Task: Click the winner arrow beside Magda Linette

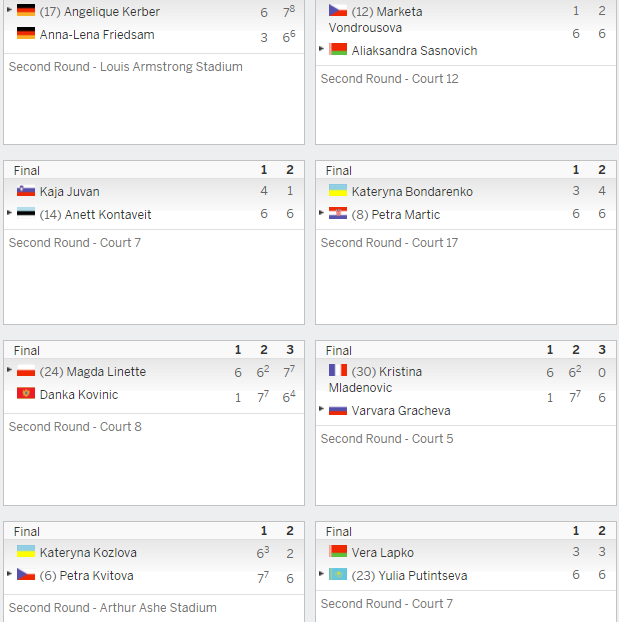Action: pyautogui.click(x=10, y=370)
